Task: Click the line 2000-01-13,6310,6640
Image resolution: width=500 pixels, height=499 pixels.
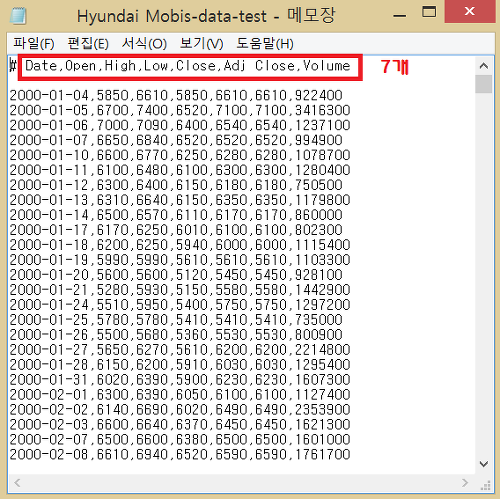Action: point(180,200)
